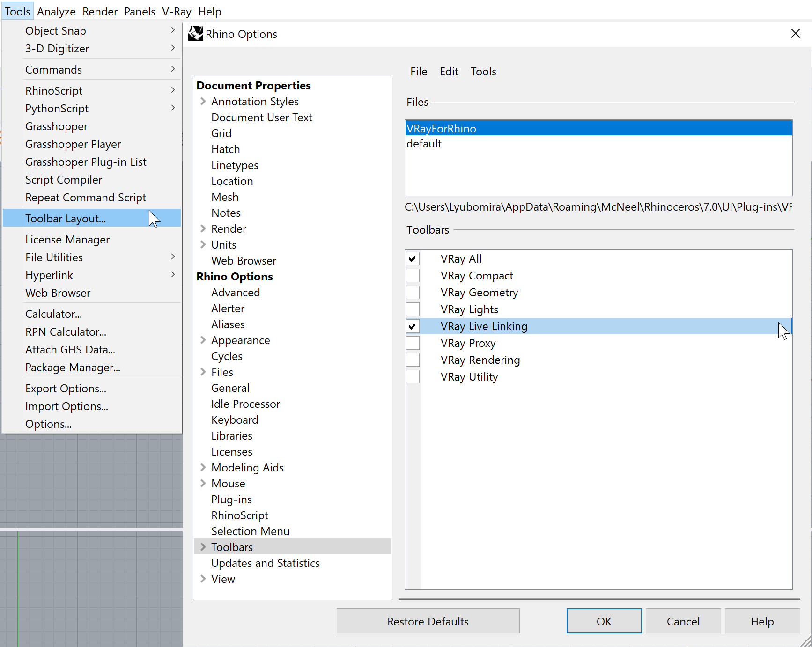Enable the VRay Lights toolbar checkbox
The width and height of the screenshot is (812, 647).
tap(413, 309)
